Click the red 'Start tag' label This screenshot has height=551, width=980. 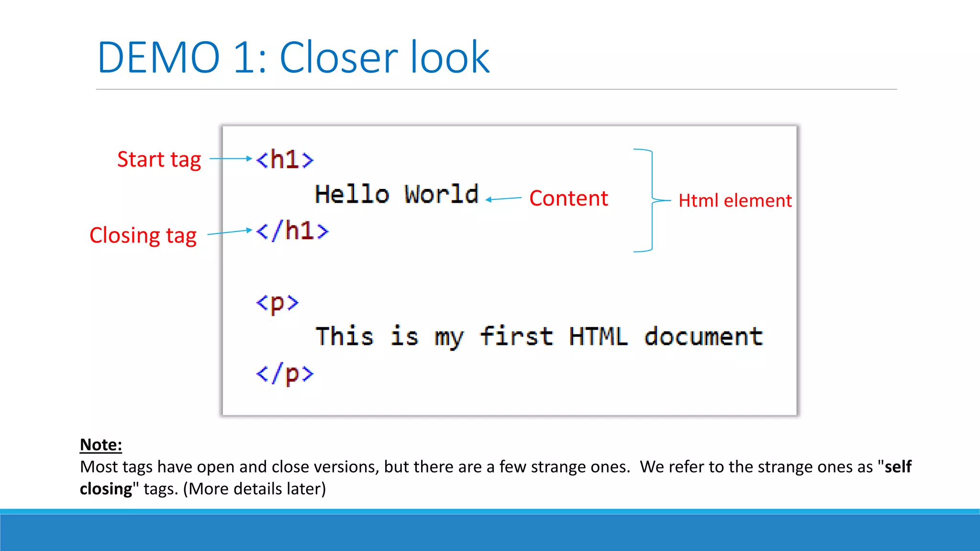tap(159, 159)
